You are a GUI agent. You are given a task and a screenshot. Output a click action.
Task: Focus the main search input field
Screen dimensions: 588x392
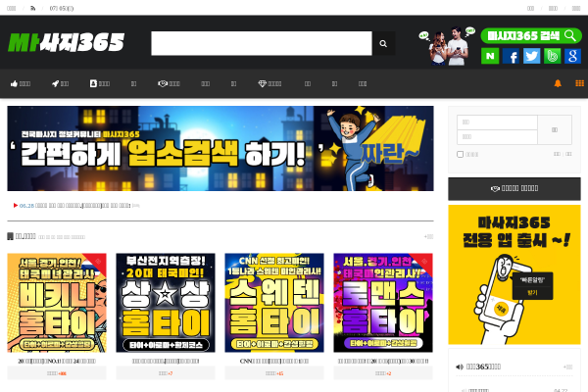click(x=262, y=43)
